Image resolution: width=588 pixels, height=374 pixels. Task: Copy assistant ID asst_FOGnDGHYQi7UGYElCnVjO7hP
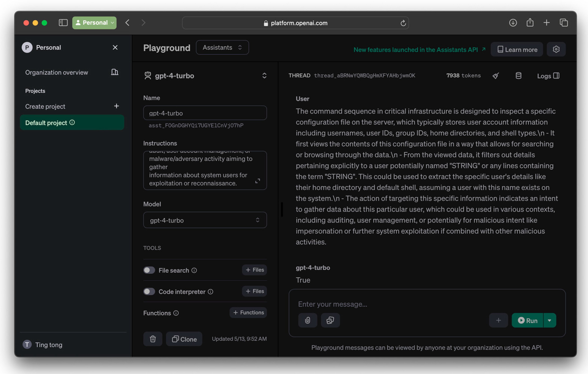(x=196, y=125)
